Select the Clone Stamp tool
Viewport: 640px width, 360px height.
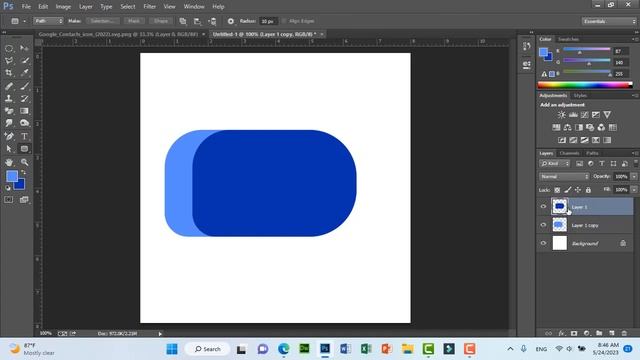(x=9, y=98)
